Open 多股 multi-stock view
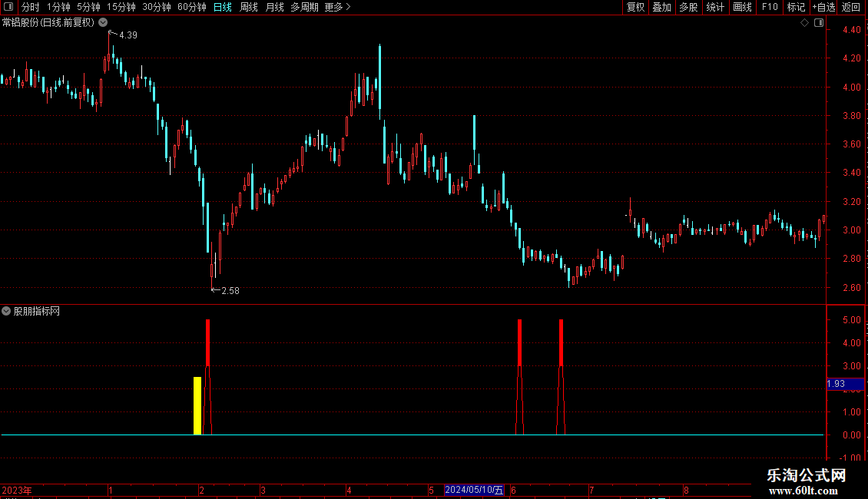The image size is (868, 499). (689, 7)
